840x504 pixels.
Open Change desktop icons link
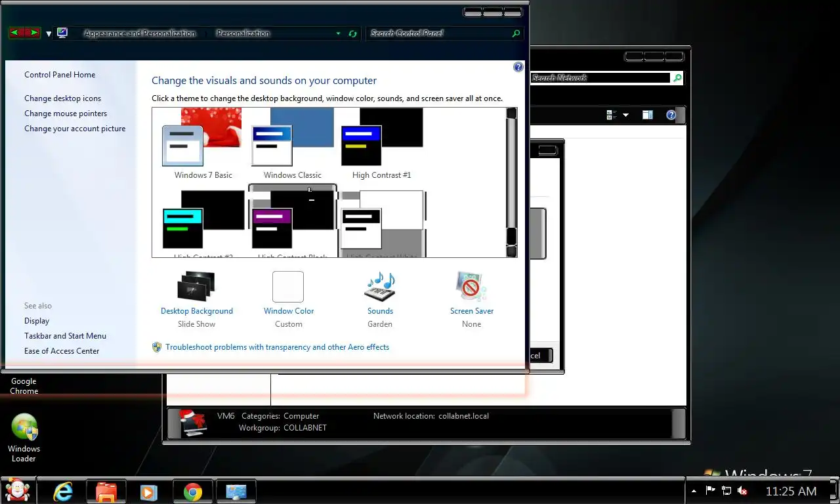(x=63, y=98)
